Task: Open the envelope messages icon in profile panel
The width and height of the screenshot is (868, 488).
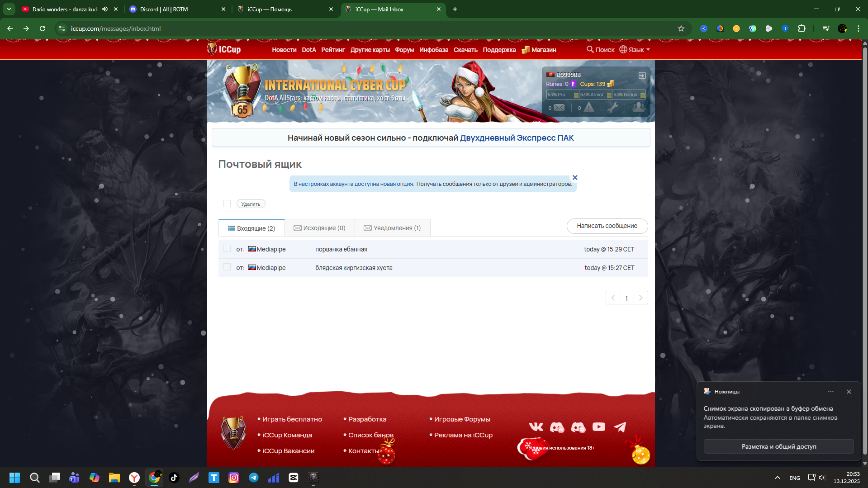Action: point(559,108)
